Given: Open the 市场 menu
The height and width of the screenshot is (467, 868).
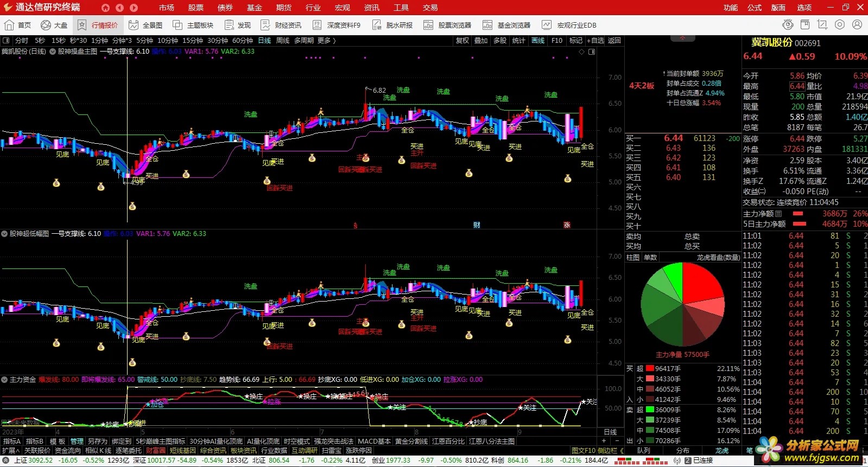Looking at the screenshot, I should (x=167, y=8).
